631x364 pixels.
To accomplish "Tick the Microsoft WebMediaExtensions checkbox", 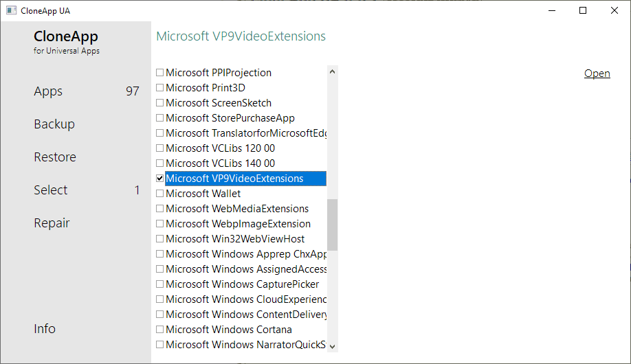I will [159, 208].
